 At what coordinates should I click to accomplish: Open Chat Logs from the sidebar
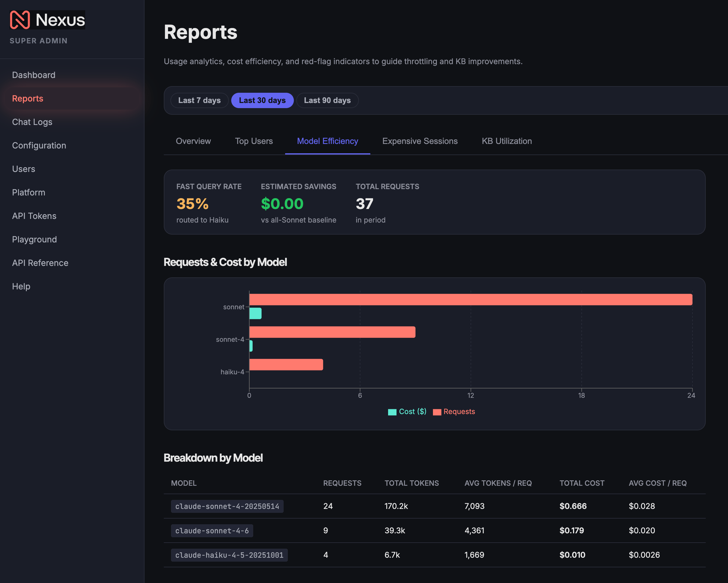click(32, 122)
